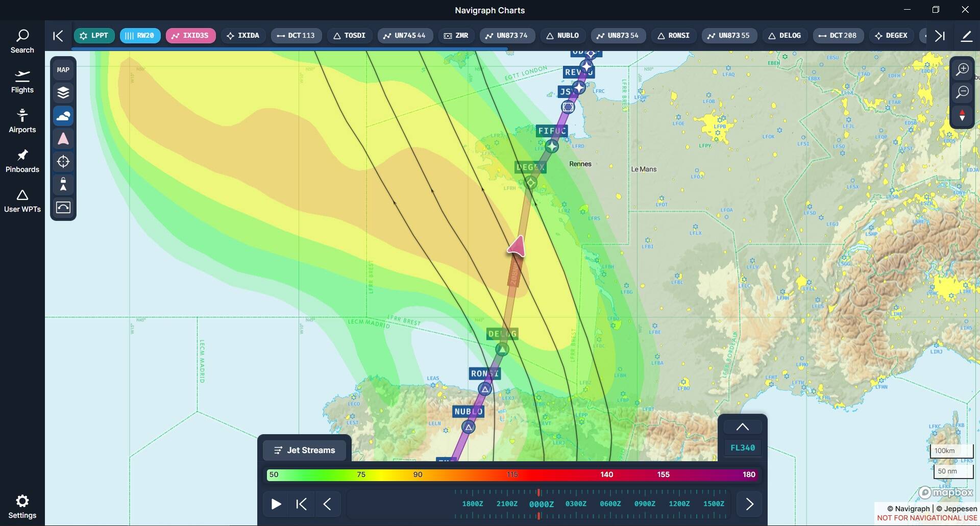Select 1800Z on the timeline
The width and height of the screenshot is (980, 526).
coord(473,504)
